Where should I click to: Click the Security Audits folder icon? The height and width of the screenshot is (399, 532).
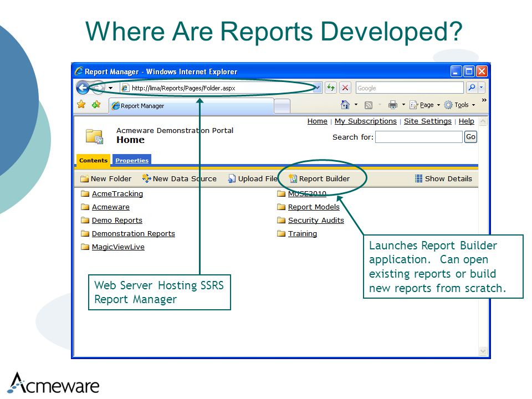pos(281,220)
